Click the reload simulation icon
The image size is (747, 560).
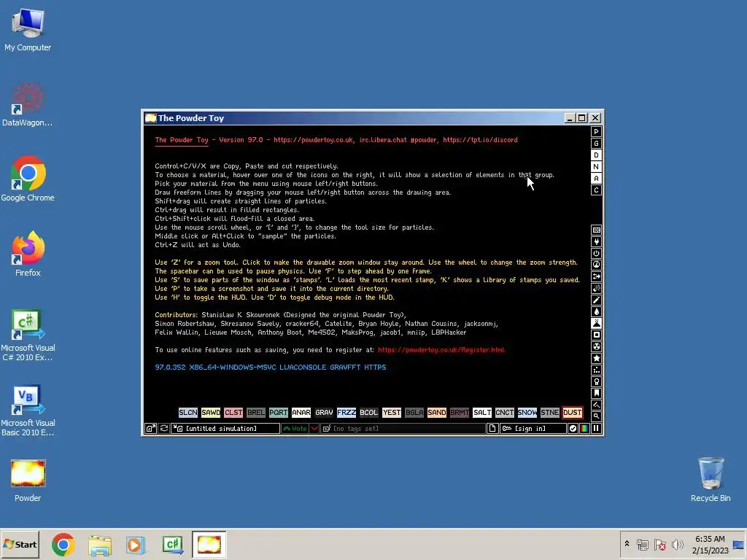(164, 429)
